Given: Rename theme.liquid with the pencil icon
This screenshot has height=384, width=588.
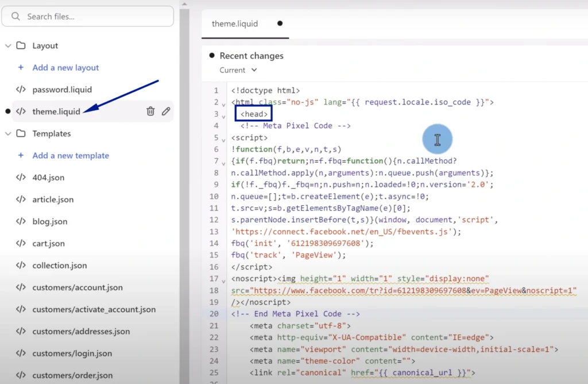Looking at the screenshot, I should coord(166,112).
